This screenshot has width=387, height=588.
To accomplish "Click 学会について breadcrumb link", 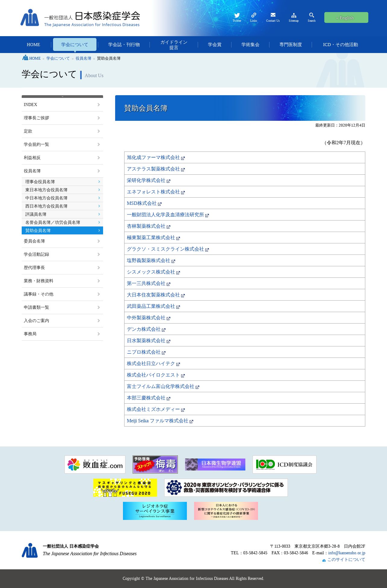I will tap(58, 58).
